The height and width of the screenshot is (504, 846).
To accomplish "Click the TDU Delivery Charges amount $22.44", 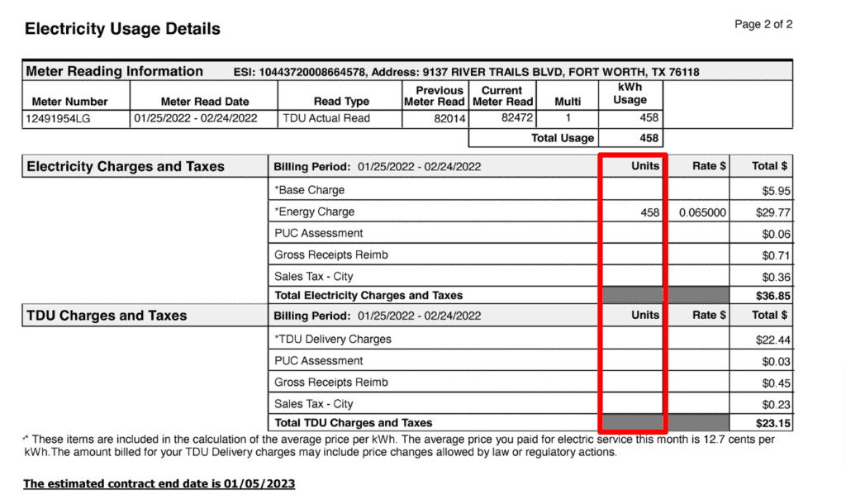I will tap(772, 339).
